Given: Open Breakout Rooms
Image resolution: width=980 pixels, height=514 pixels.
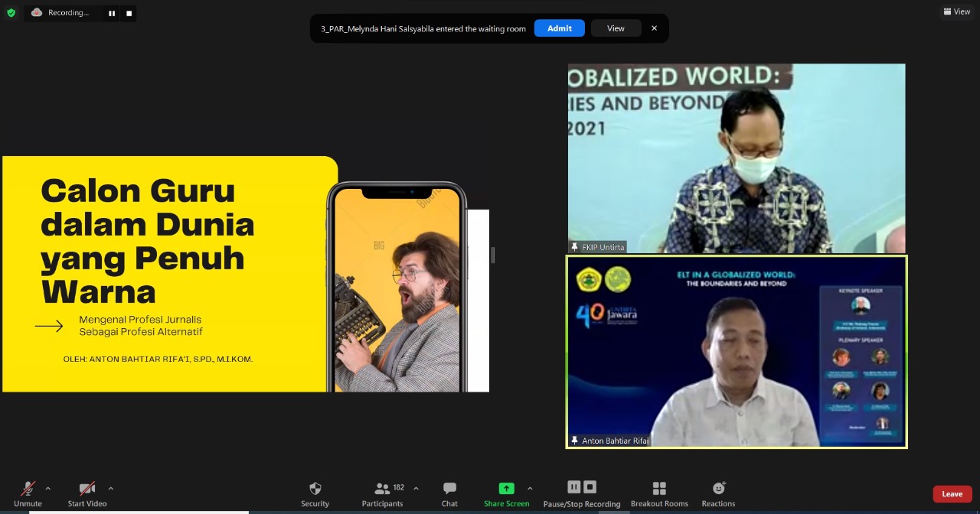Looking at the screenshot, I should click(659, 494).
